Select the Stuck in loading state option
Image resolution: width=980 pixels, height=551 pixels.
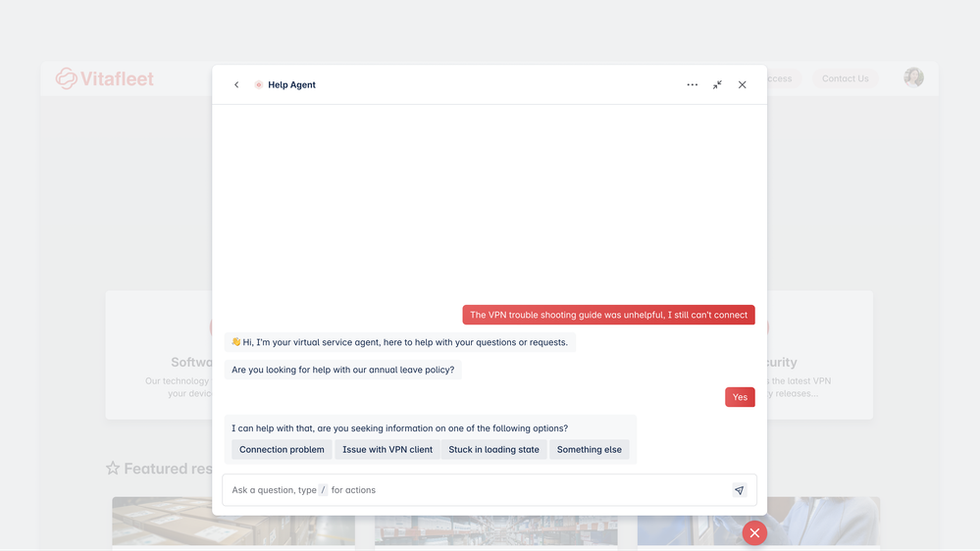pos(493,450)
